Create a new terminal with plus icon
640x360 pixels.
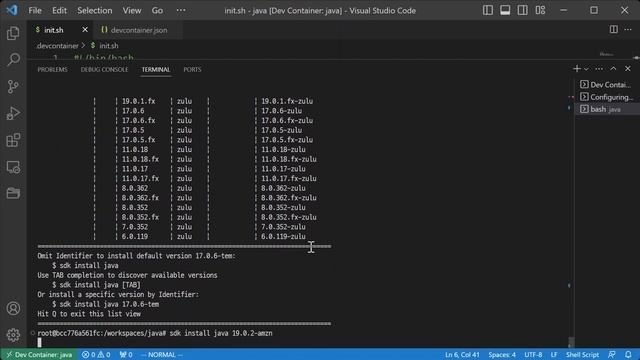577,69
